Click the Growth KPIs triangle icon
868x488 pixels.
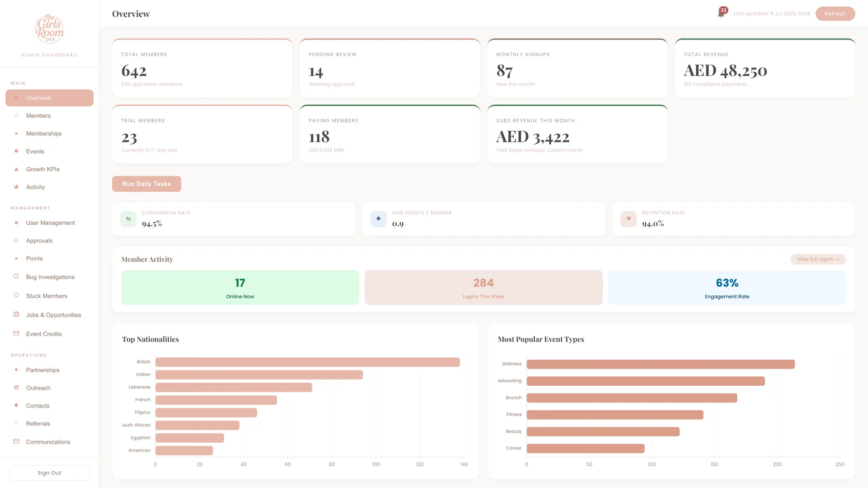[16, 169]
